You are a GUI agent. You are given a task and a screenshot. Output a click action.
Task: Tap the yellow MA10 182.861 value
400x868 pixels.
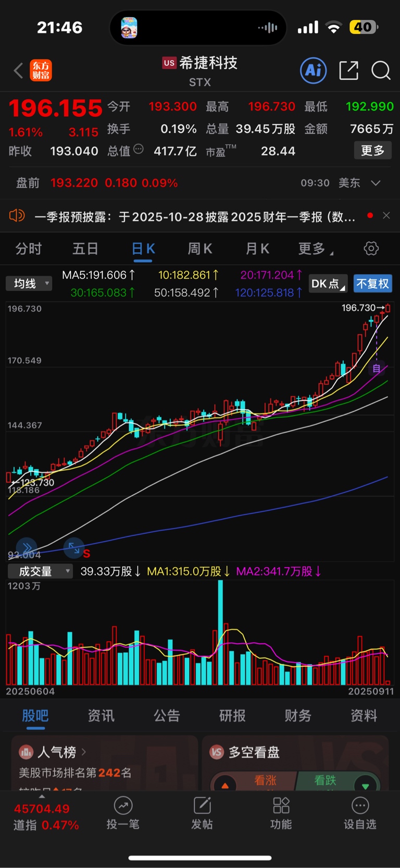[188, 275]
